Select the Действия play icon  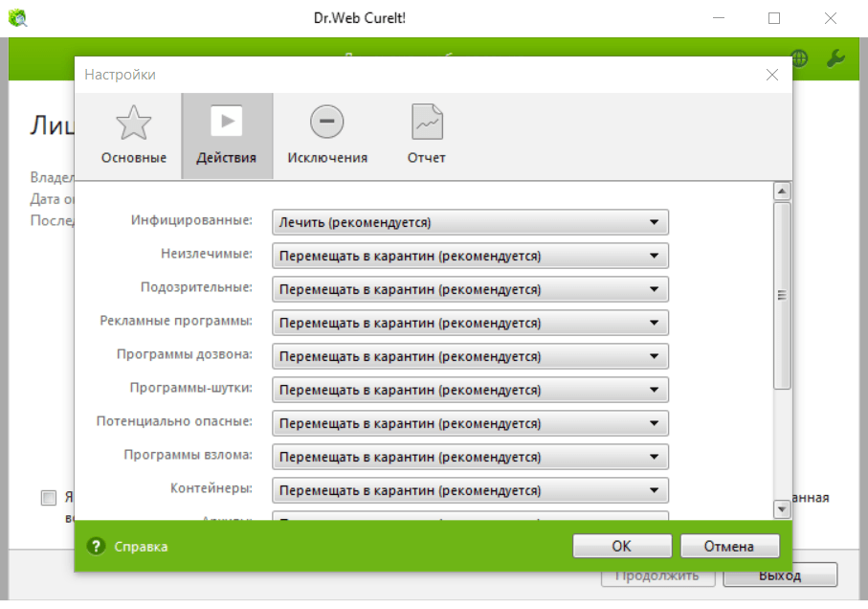coord(226,122)
